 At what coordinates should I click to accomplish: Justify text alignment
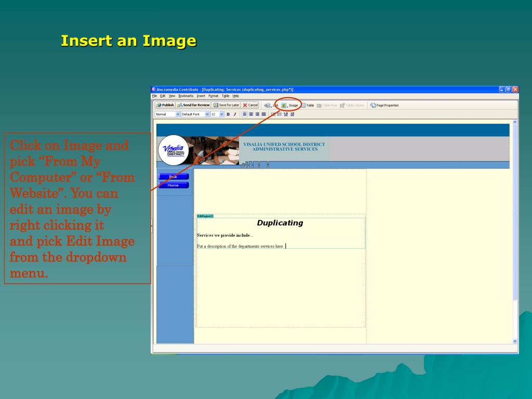[x=263, y=114]
